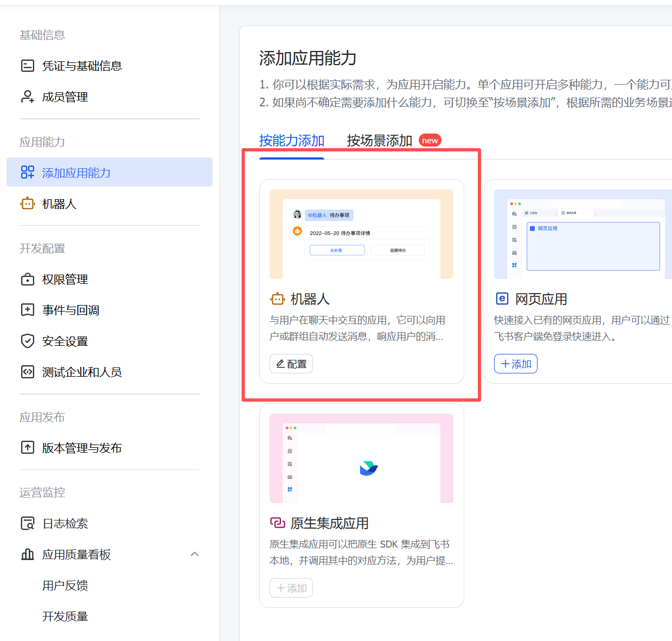This screenshot has height=641, width=672.
Task: Click the 日志检索 search icon
Action: pos(27,523)
